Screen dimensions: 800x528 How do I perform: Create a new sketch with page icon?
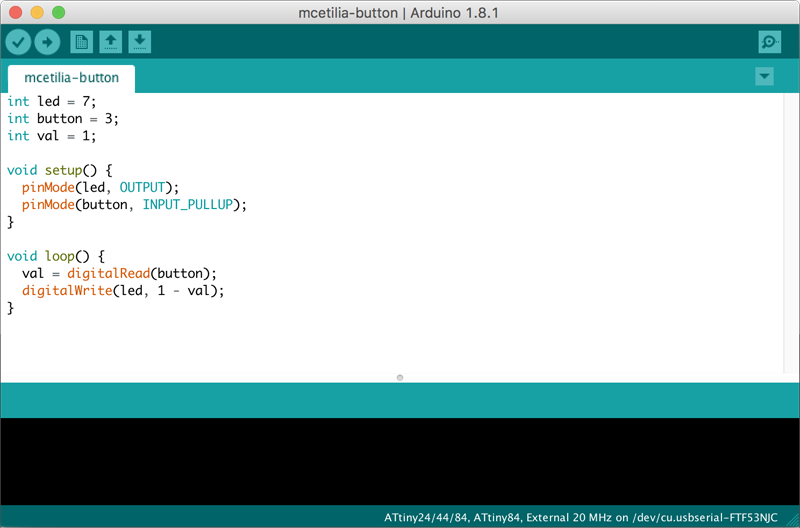click(82, 42)
